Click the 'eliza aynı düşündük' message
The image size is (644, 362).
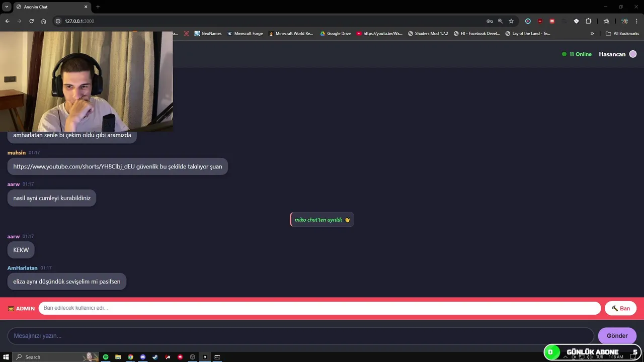tap(67, 282)
